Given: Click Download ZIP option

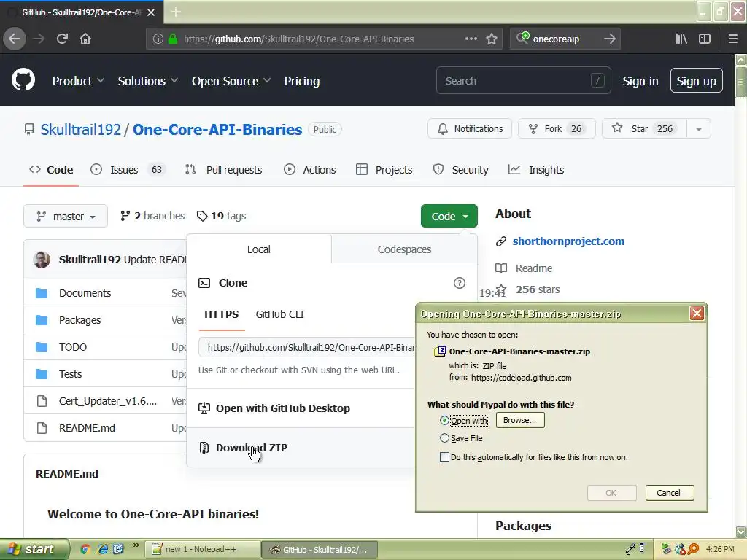Looking at the screenshot, I should tap(252, 448).
